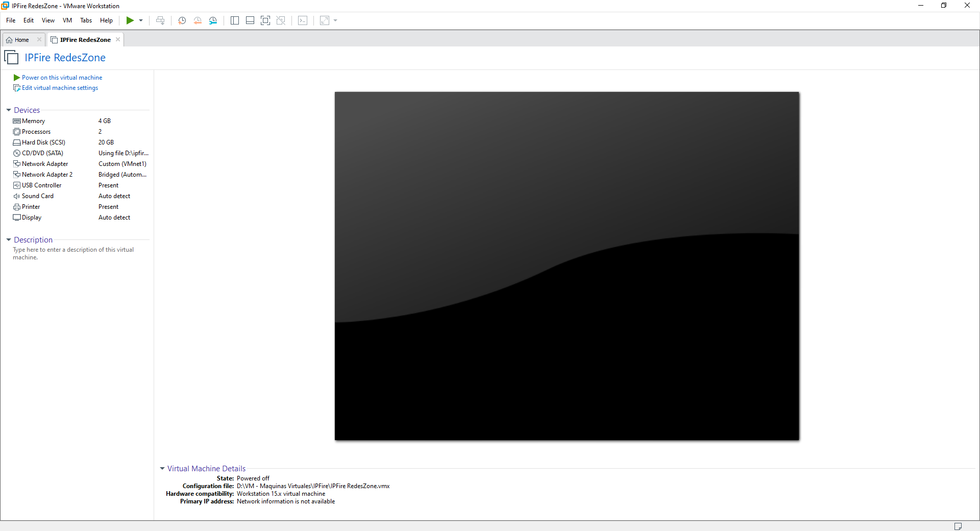
Task: Select the Display device
Action: 81,218
